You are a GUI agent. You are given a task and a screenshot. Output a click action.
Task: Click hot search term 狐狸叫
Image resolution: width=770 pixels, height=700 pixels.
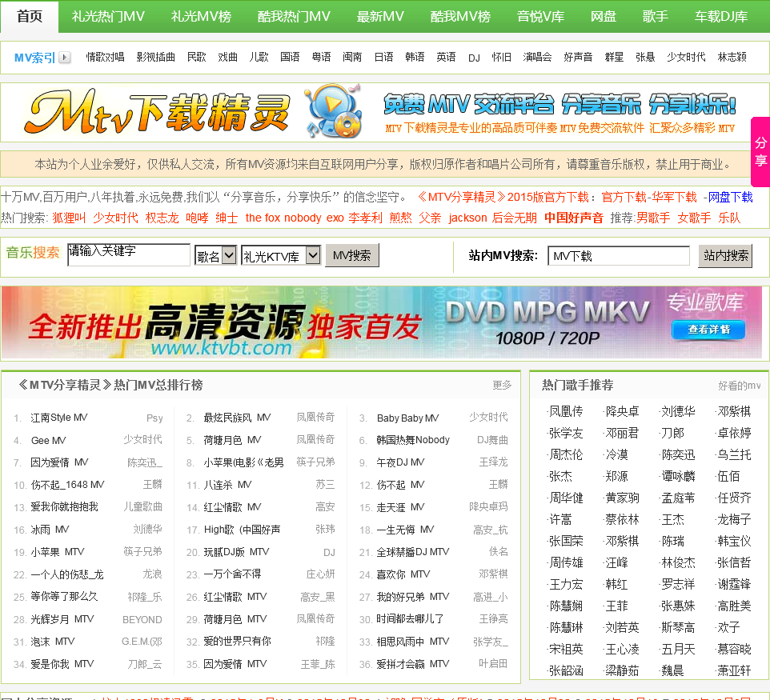click(x=70, y=218)
